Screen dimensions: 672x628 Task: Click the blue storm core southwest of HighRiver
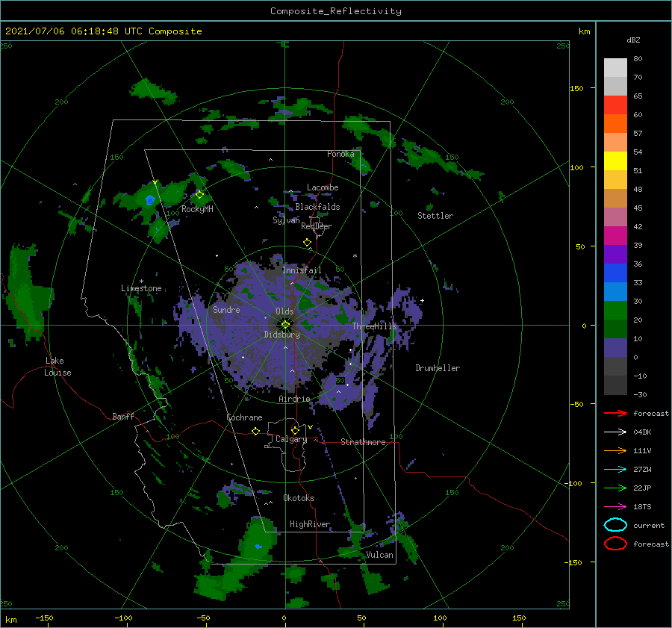point(258,546)
